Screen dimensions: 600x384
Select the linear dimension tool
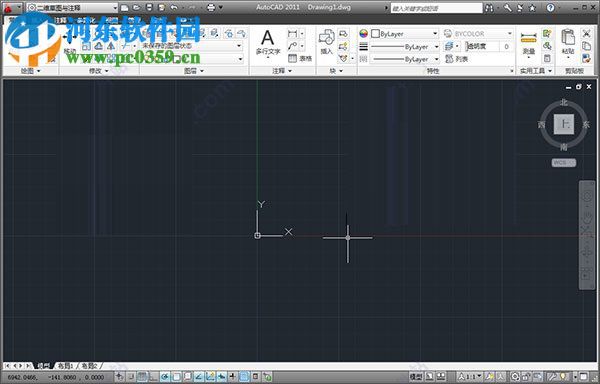(x=292, y=34)
